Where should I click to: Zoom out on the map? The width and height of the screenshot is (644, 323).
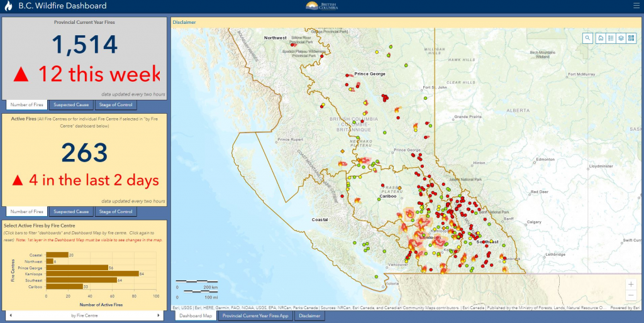(631, 296)
